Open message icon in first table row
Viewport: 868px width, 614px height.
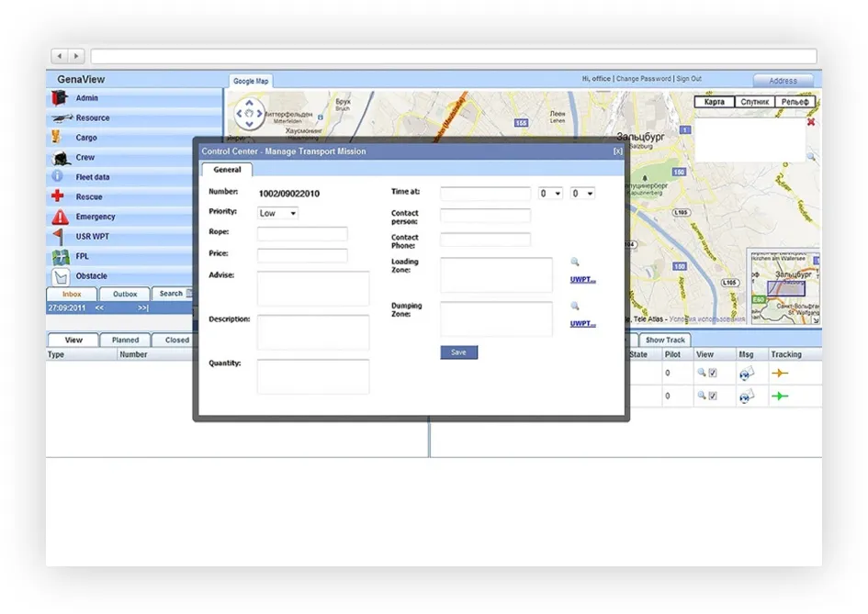coord(746,374)
